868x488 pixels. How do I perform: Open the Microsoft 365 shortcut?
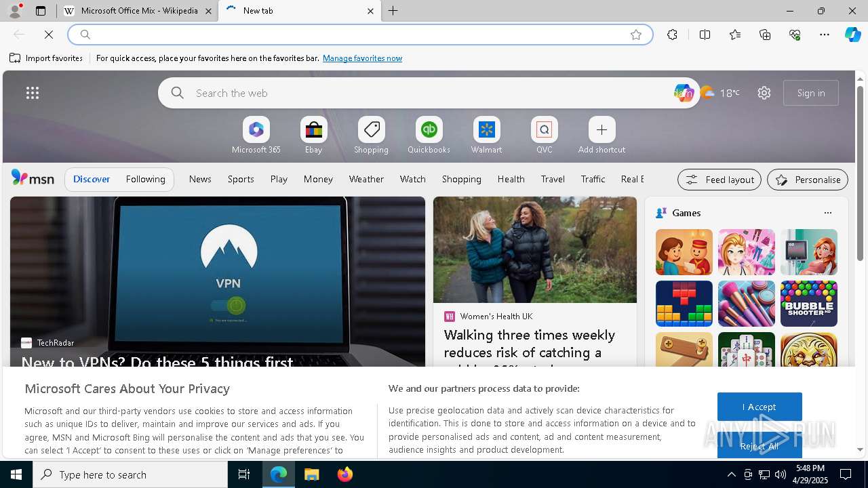(256, 135)
